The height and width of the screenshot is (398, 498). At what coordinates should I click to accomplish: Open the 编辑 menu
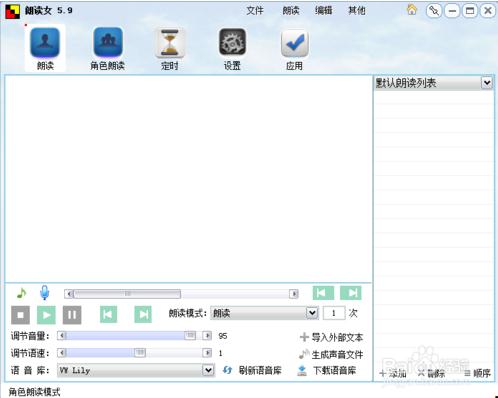(323, 11)
